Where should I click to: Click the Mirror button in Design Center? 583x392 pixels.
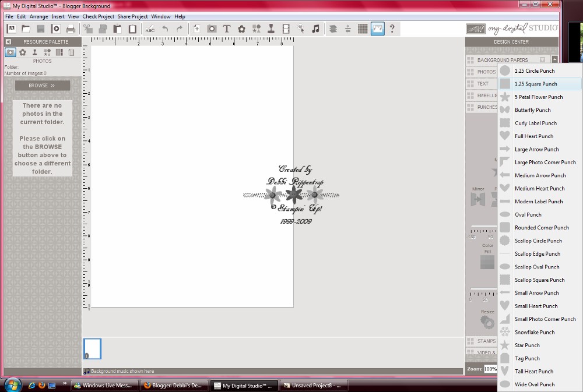click(478, 200)
